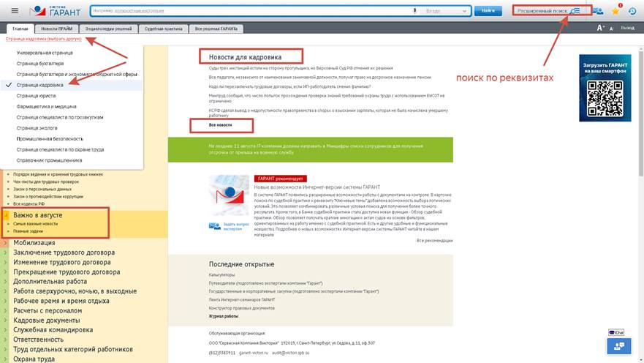Open Главные задачи link
Viewport: 644px width, 363px height.
click(x=28, y=231)
